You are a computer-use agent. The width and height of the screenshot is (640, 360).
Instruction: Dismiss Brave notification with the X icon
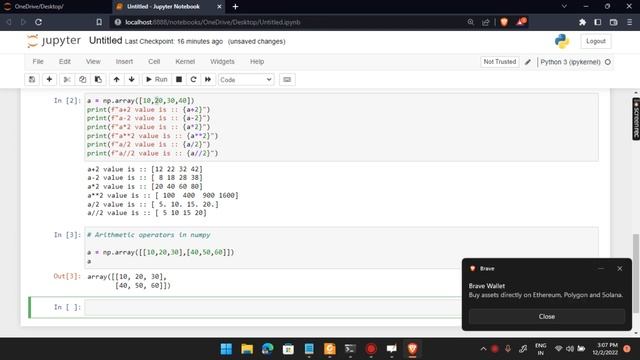(620, 269)
